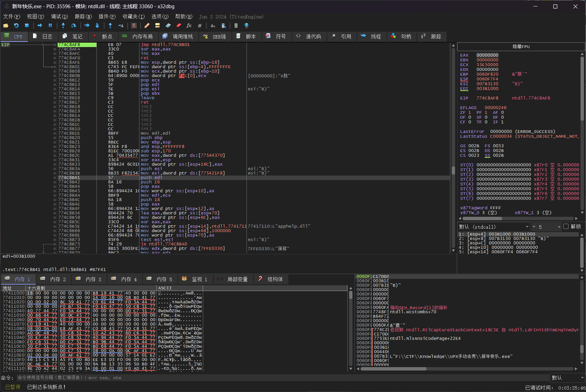586x392 pixels.
Task: Open the 默认 (stdcall) calling convention dropdown
Action: tap(494, 227)
